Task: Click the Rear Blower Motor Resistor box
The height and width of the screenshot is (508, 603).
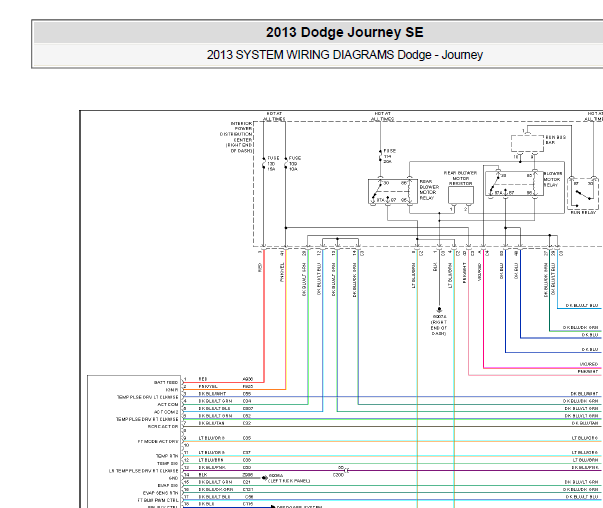Action: click(461, 195)
